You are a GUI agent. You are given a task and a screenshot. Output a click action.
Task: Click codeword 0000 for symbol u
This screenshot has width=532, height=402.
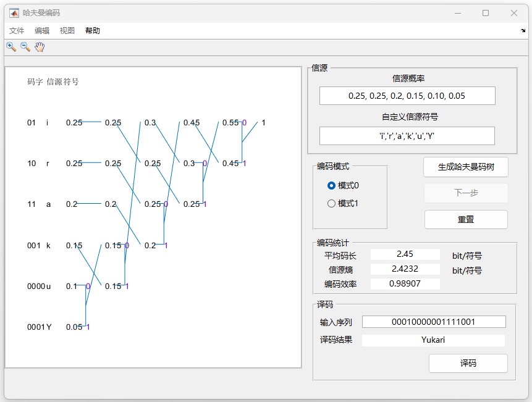[36, 286]
